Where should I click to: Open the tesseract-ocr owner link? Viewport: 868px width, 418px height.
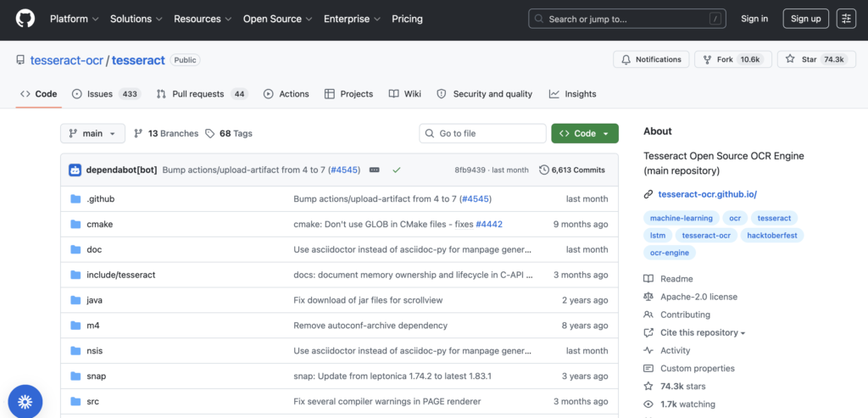pyautogui.click(x=66, y=60)
